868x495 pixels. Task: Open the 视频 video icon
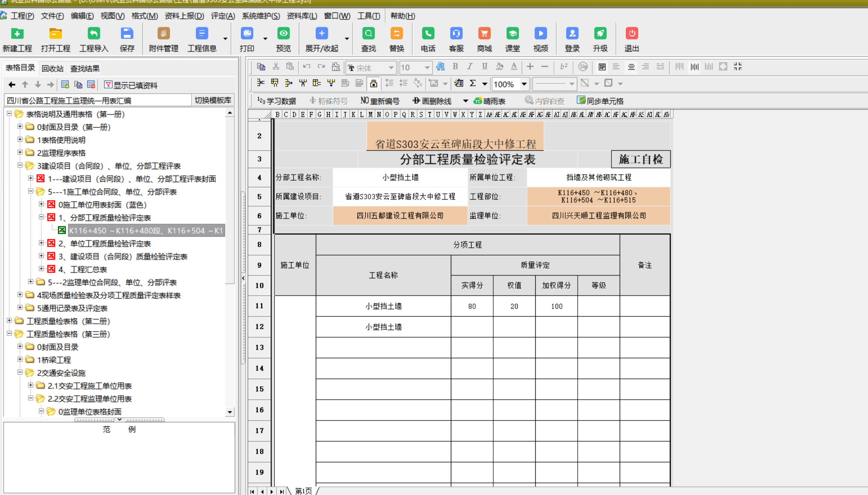[541, 39]
